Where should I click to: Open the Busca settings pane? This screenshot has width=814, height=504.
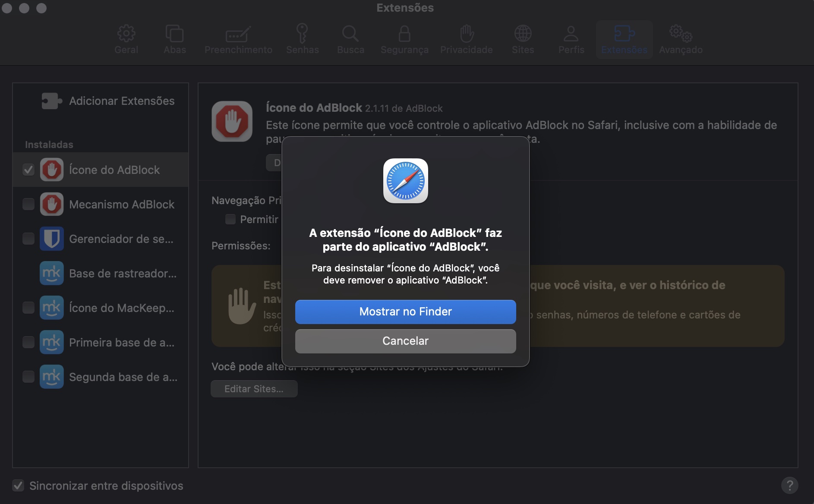pos(350,39)
